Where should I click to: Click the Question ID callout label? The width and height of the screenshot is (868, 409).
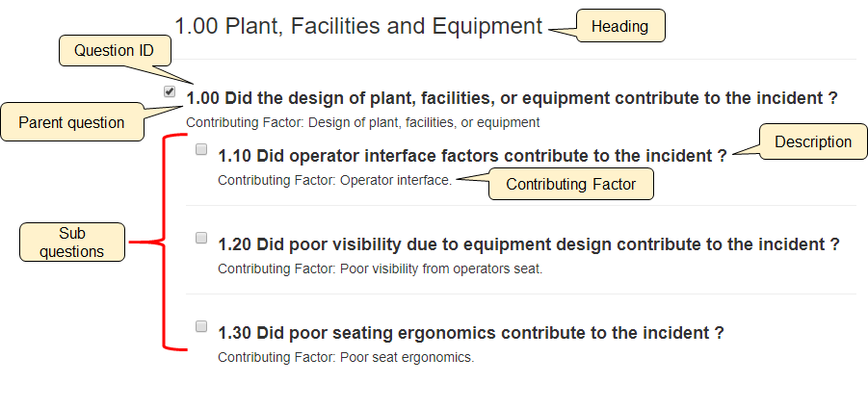[x=115, y=50]
